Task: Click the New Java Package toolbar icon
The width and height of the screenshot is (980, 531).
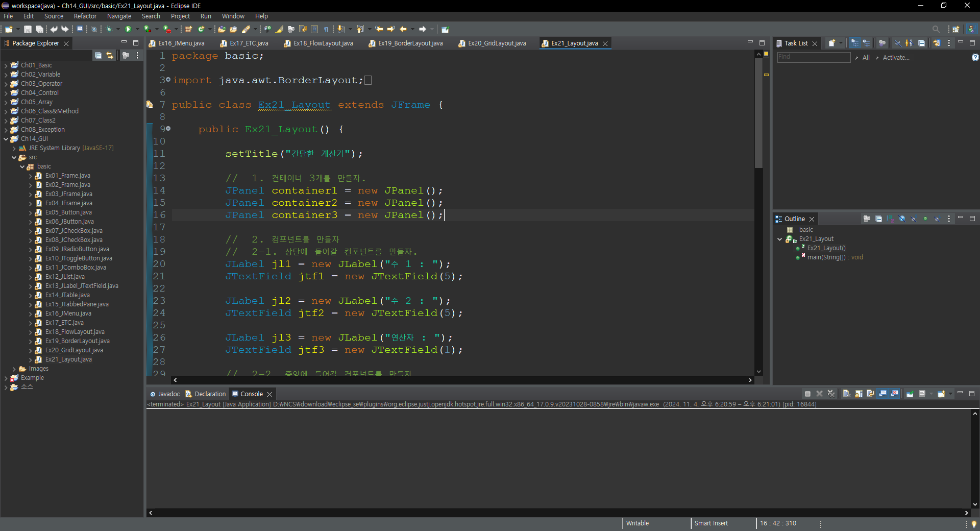Action: (x=189, y=30)
